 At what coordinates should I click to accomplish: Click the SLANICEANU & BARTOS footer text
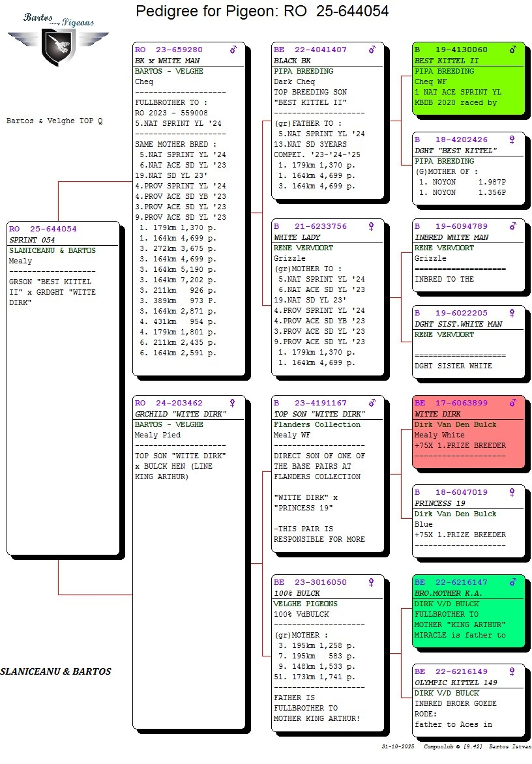pyautogui.click(x=55, y=671)
